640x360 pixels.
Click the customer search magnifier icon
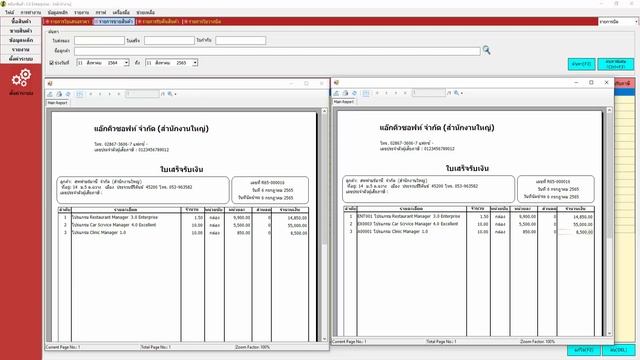tap(486, 50)
